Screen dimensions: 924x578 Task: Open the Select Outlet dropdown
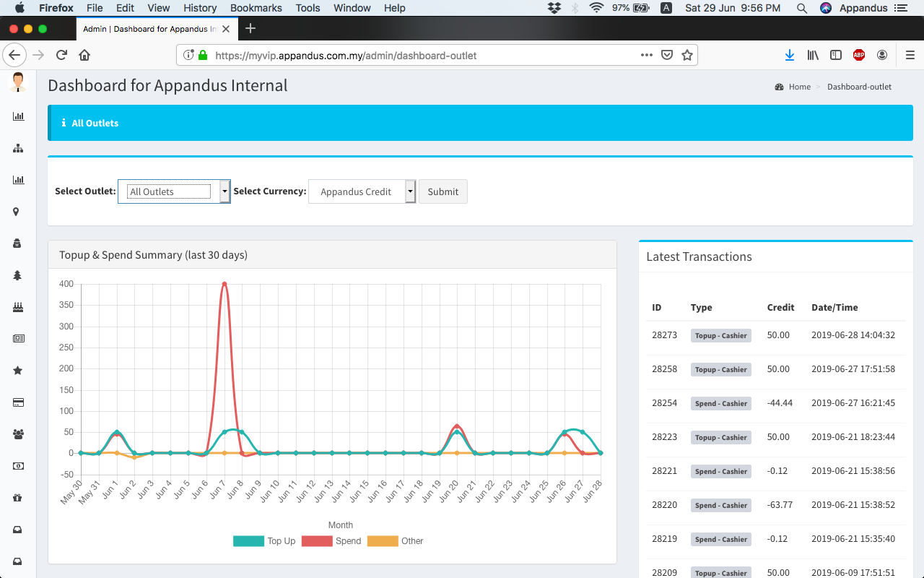174,191
